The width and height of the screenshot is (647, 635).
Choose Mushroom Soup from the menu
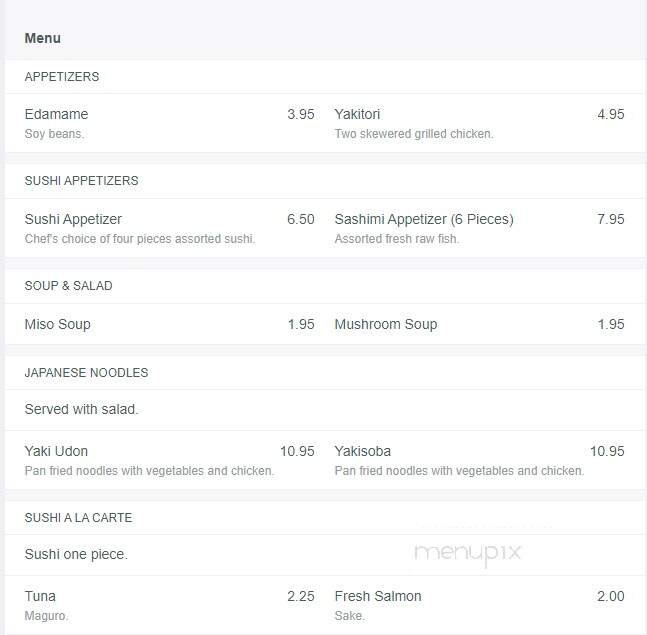point(386,324)
